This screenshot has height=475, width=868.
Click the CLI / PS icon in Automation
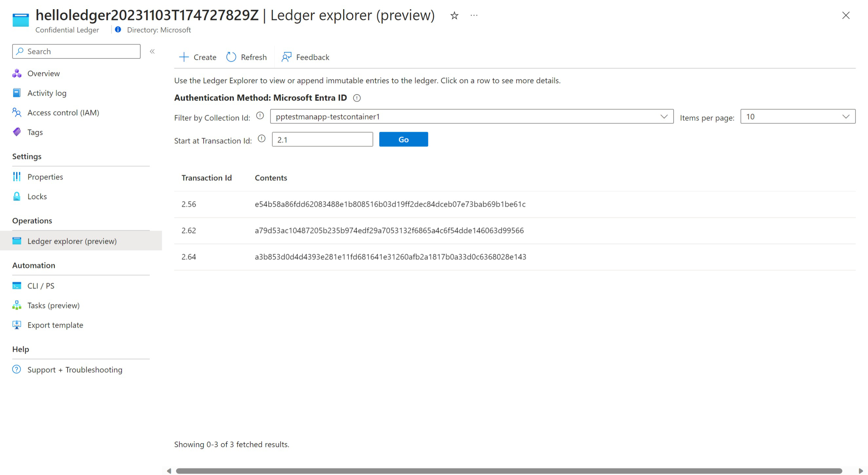click(16, 285)
